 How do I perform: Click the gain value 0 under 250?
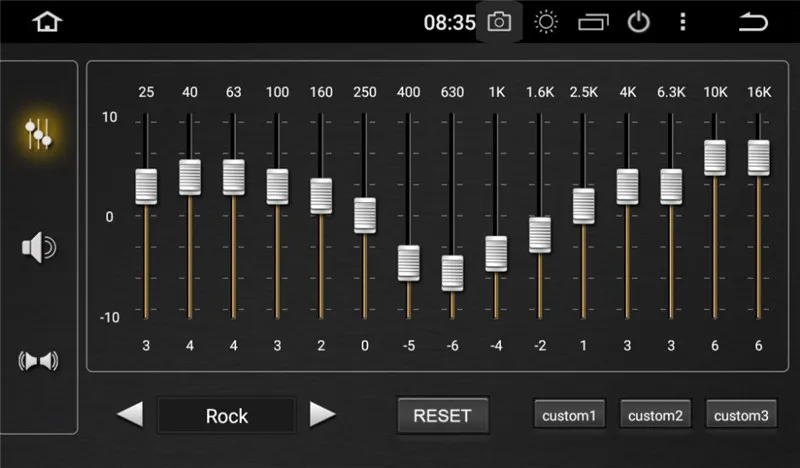pos(365,346)
